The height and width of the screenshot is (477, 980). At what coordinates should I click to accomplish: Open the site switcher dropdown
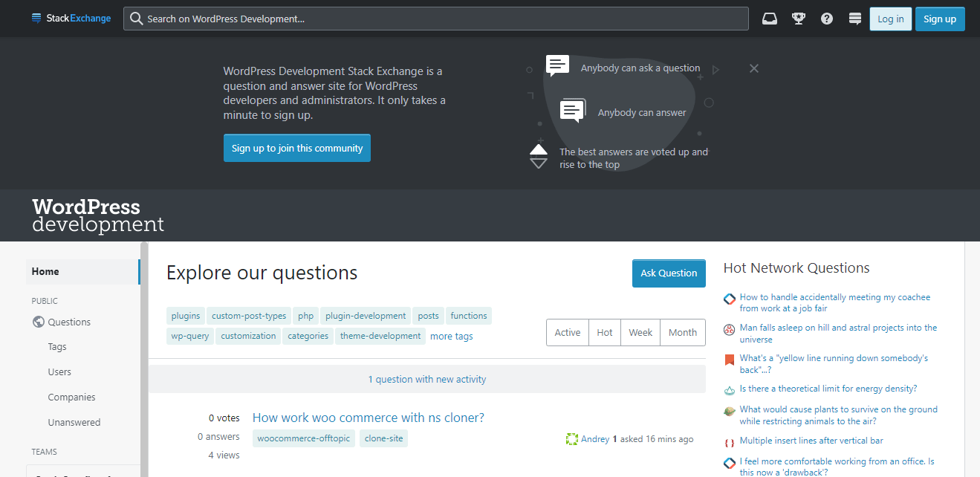coord(854,18)
